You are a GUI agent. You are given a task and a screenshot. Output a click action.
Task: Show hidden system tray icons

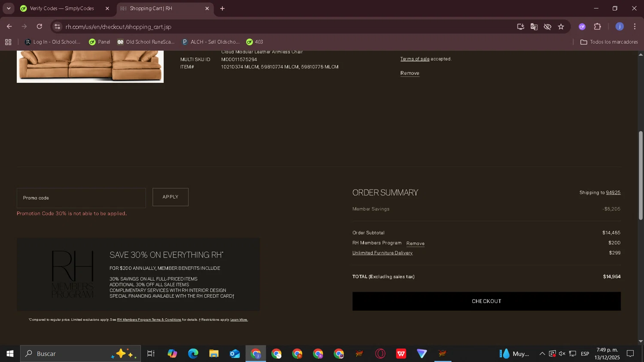pyautogui.click(x=542, y=354)
